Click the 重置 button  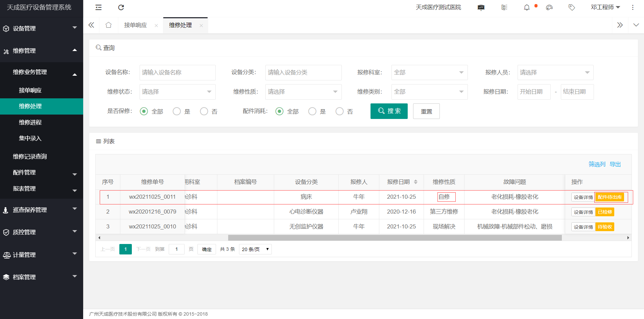click(x=426, y=111)
